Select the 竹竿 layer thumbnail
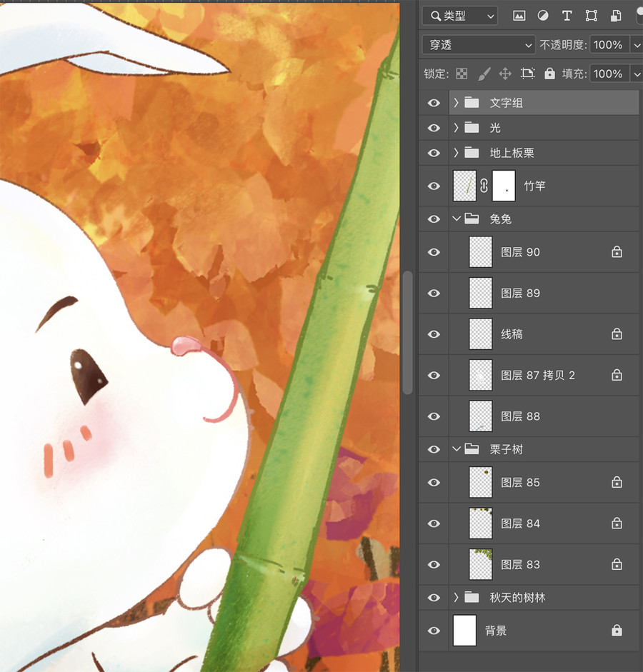Image resolution: width=643 pixels, height=672 pixels. click(x=464, y=186)
